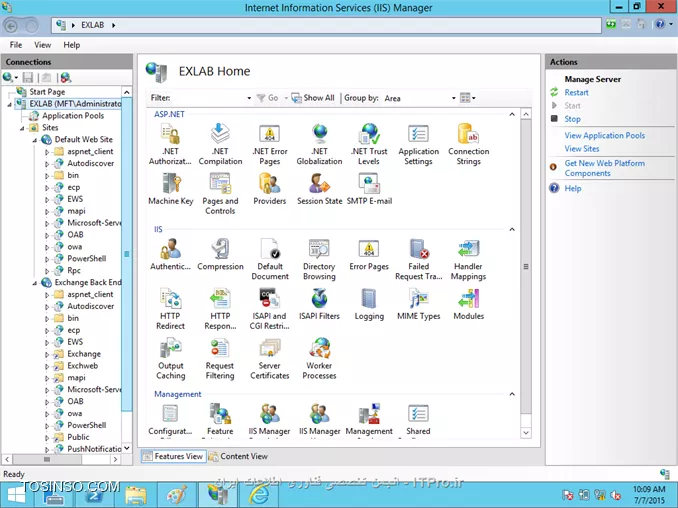The image size is (678, 508).
Task: Click View Application Pools link
Action: coord(604,135)
